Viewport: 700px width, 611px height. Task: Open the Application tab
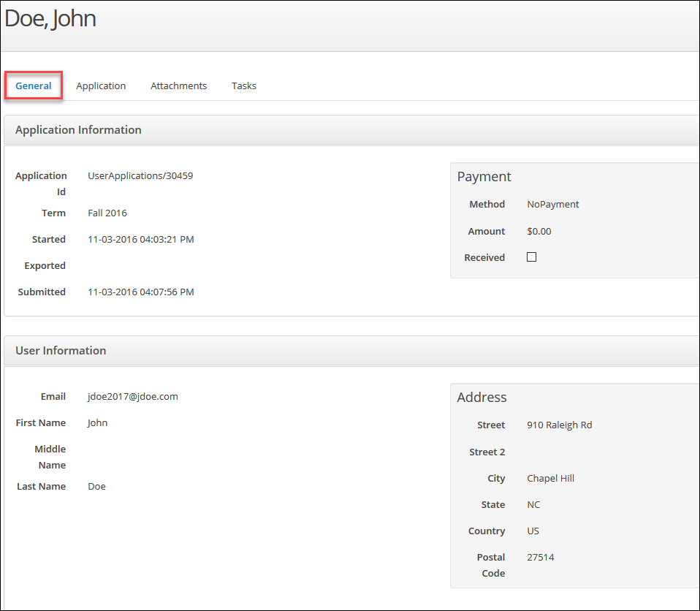pyautogui.click(x=101, y=86)
